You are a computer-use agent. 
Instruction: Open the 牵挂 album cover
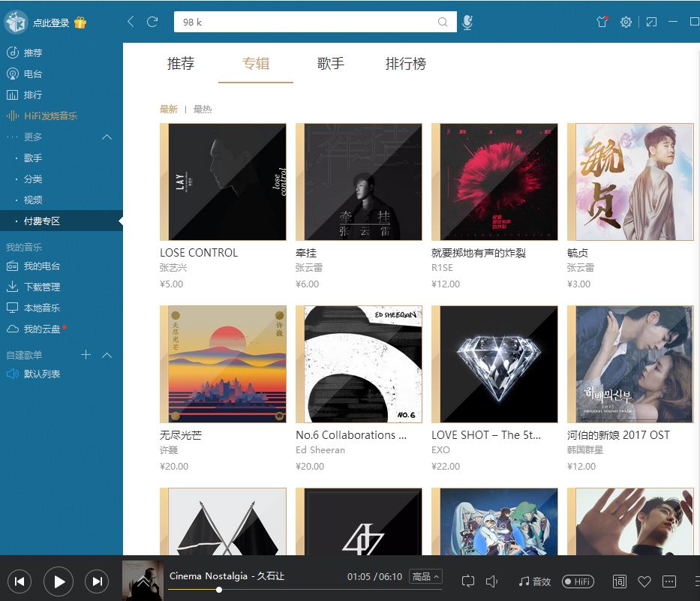[x=359, y=182]
